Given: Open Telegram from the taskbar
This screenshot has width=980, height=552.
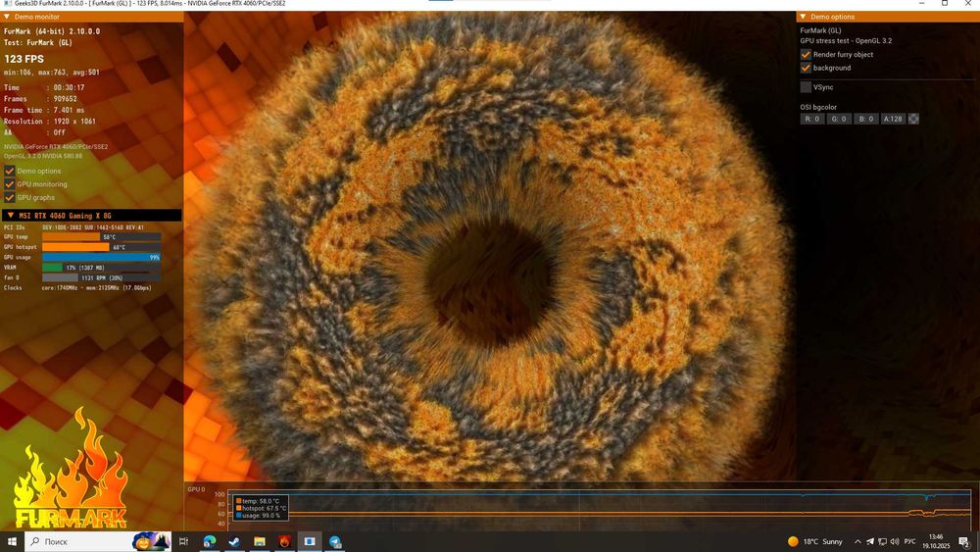Looking at the screenshot, I should (x=335, y=541).
